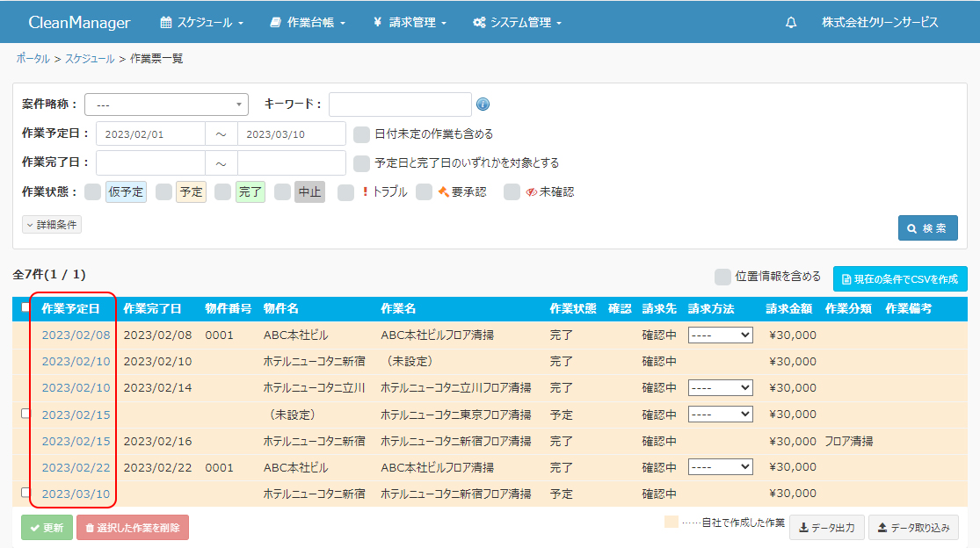This screenshot has width=980, height=548.
Task: Open the 請求管理 menu
Action: 410,23
